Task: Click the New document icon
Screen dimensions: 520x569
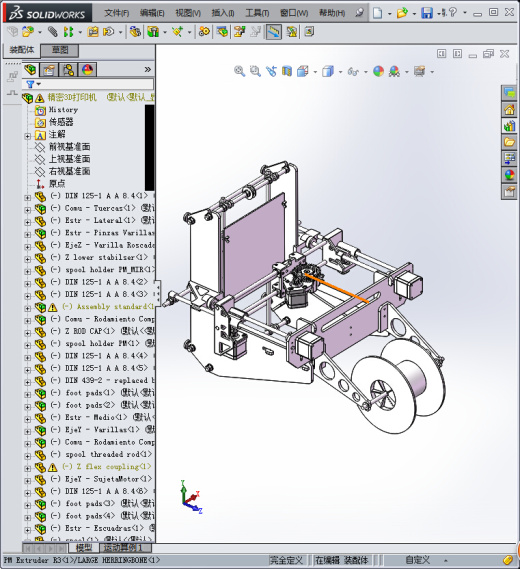Action: (x=378, y=13)
